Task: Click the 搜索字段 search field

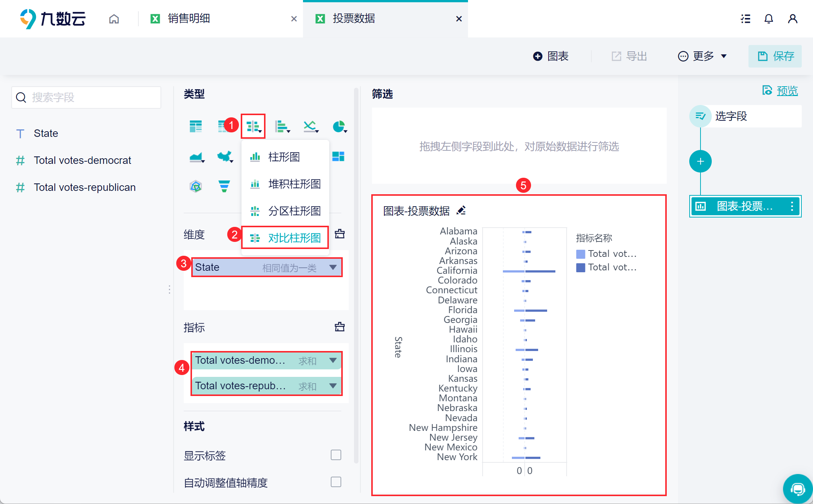Action: tap(86, 97)
